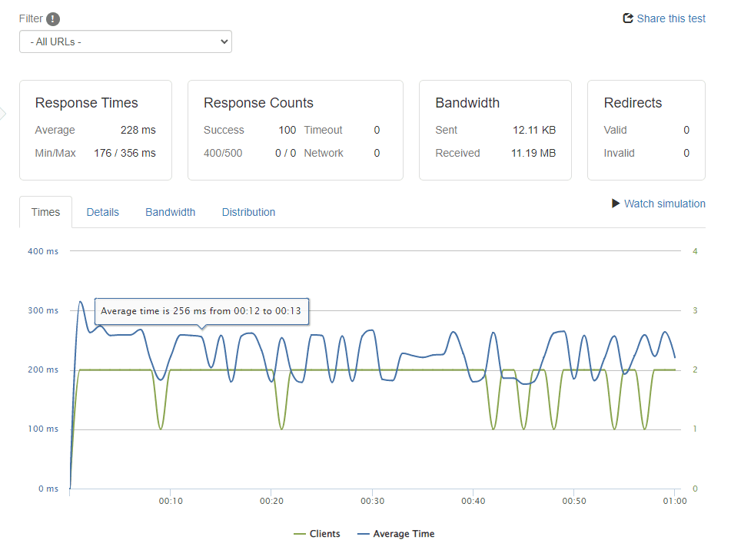Click the Share this test export icon
Screen dimensions: 731x560
pos(627,18)
